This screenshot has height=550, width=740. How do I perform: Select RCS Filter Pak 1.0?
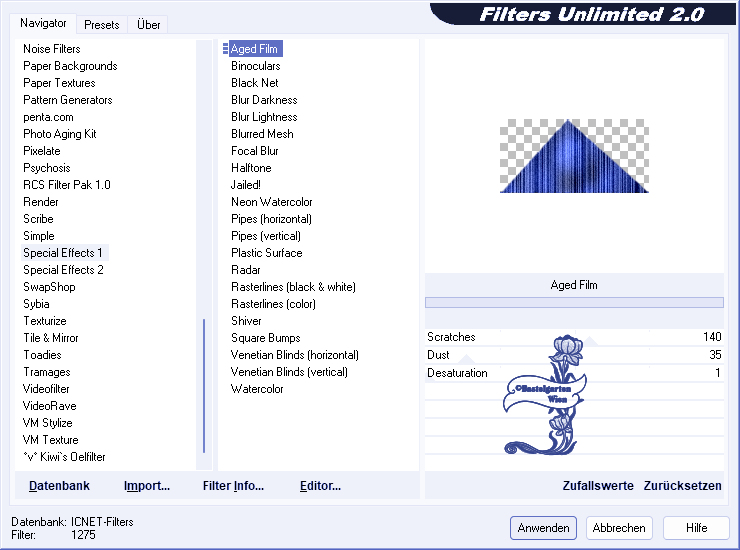[x=67, y=185]
